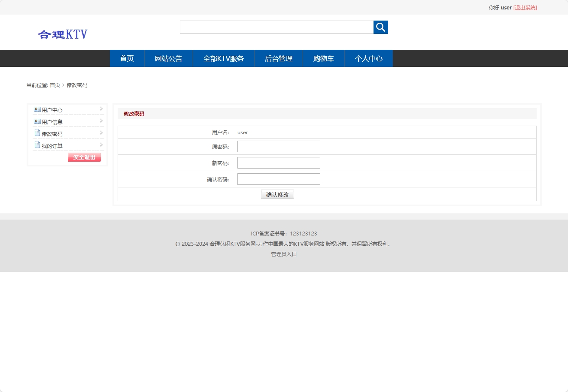568x392 pixels.
Task: Expand the 用户信息 sidebar chevron
Action: point(101,121)
